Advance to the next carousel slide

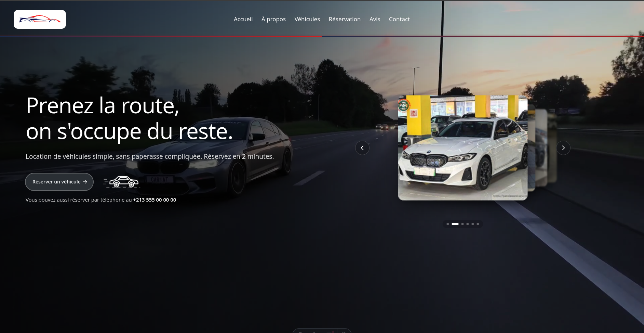563,148
